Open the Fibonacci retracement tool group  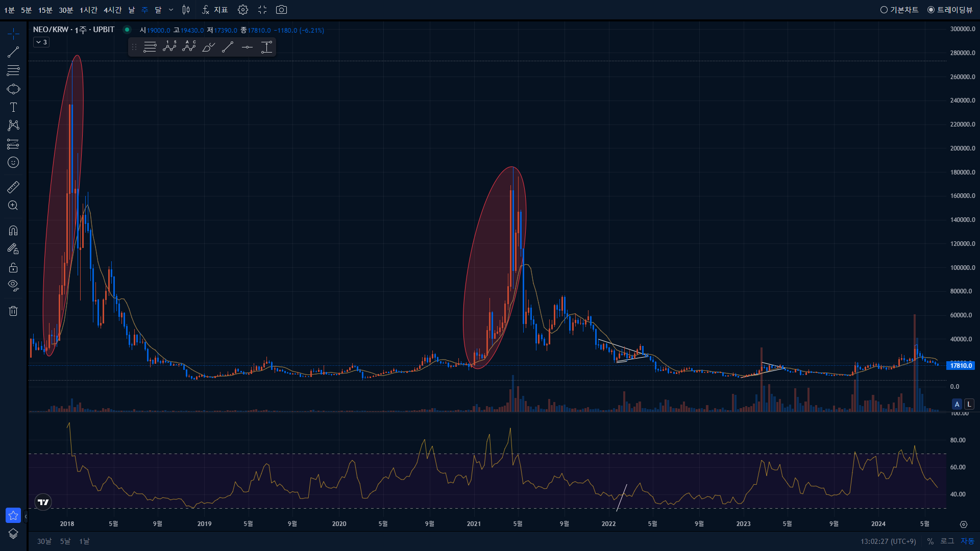13,70
